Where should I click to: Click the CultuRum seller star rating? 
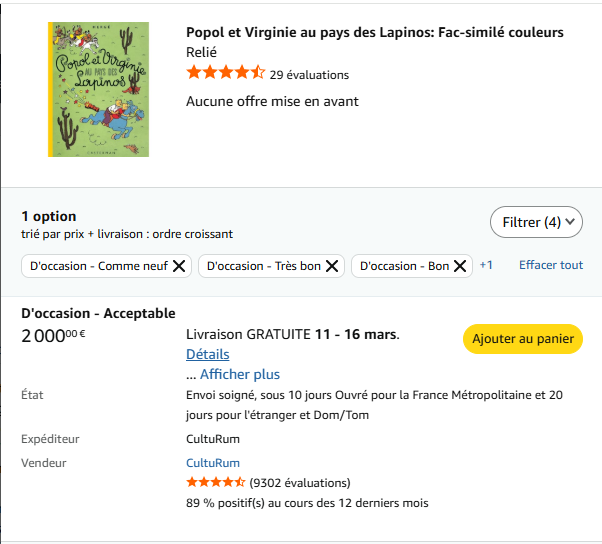click(215, 482)
